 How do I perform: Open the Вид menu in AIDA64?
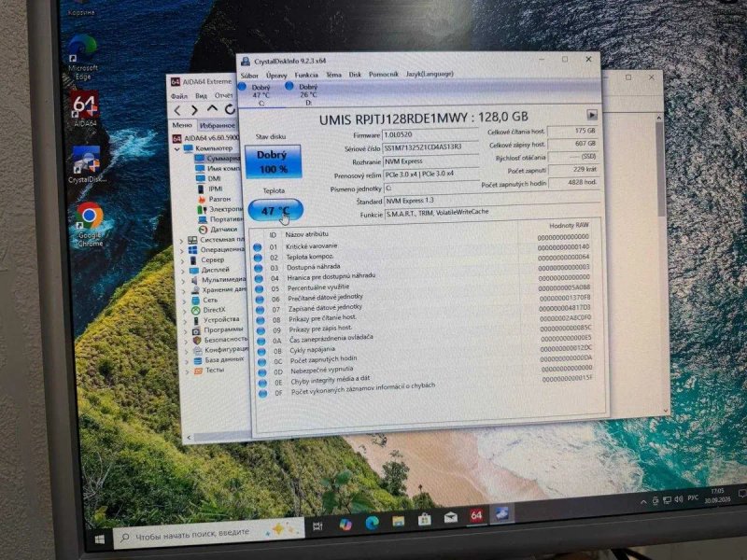tap(201, 96)
